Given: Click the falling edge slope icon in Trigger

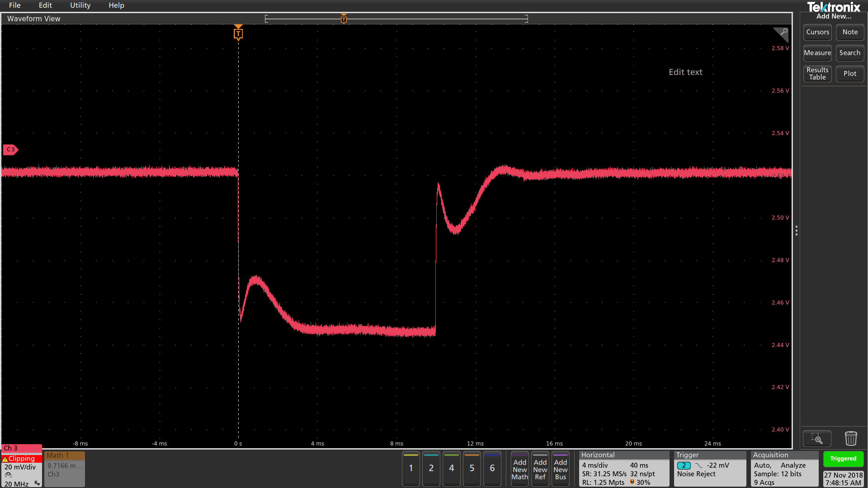Looking at the screenshot, I should (x=699, y=465).
